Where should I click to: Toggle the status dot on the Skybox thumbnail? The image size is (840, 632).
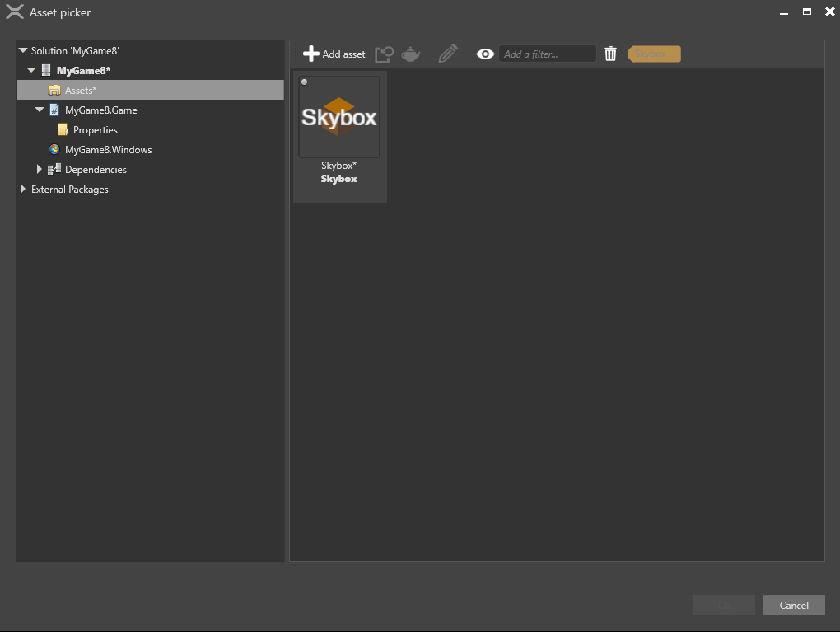pyautogui.click(x=305, y=82)
